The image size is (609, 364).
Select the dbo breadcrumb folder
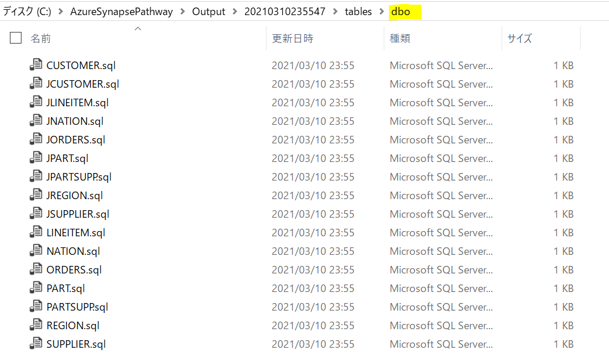click(401, 12)
